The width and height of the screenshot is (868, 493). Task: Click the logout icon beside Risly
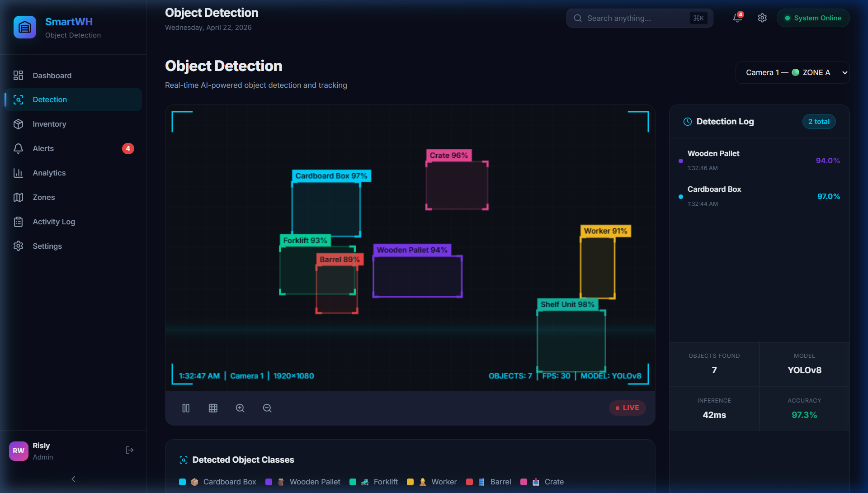pos(130,450)
